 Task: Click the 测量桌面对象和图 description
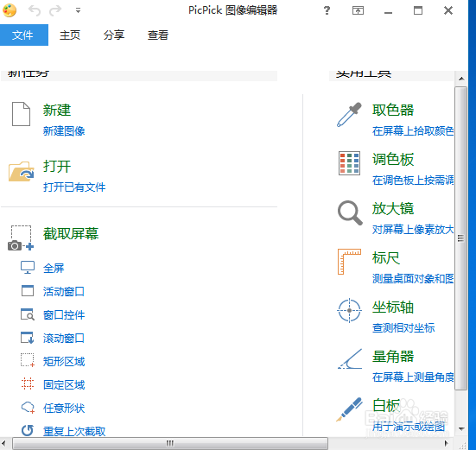coord(413,279)
